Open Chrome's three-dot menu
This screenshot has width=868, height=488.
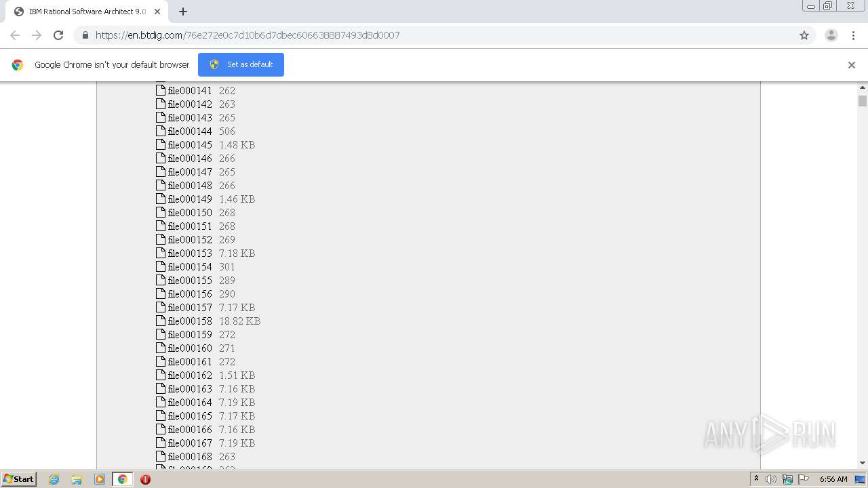click(854, 35)
